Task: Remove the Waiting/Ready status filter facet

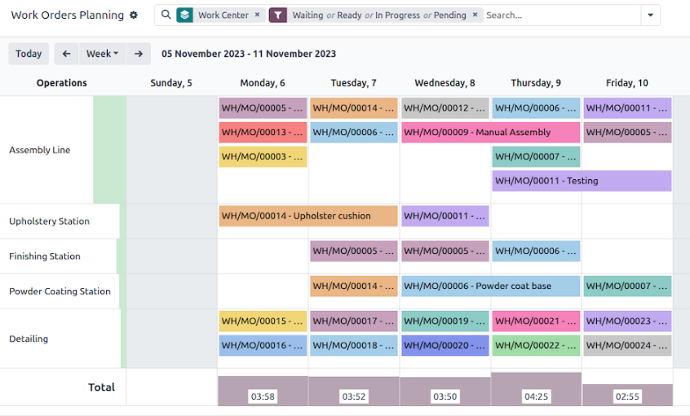Action: 475,16
